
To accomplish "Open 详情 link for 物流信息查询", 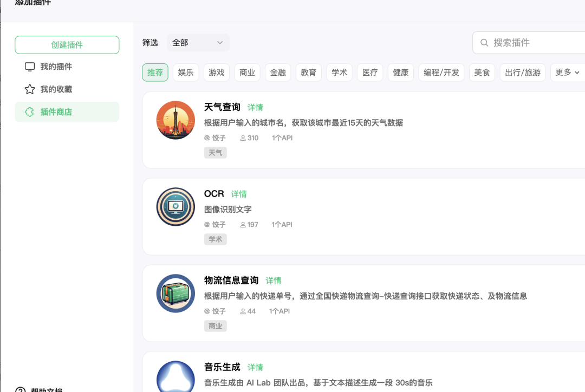I will click(x=274, y=280).
